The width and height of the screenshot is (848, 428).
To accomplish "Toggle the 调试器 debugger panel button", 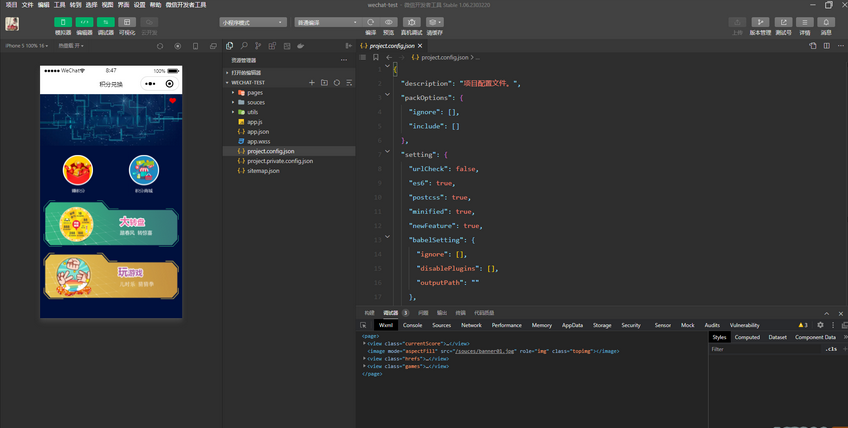I will pyautogui.click(x=105, y=22).
